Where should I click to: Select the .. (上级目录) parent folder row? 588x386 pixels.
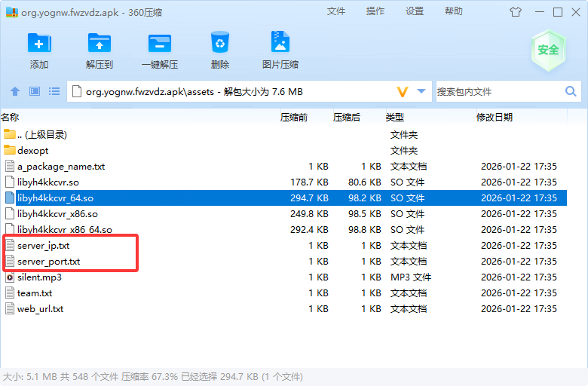[283, 135]
